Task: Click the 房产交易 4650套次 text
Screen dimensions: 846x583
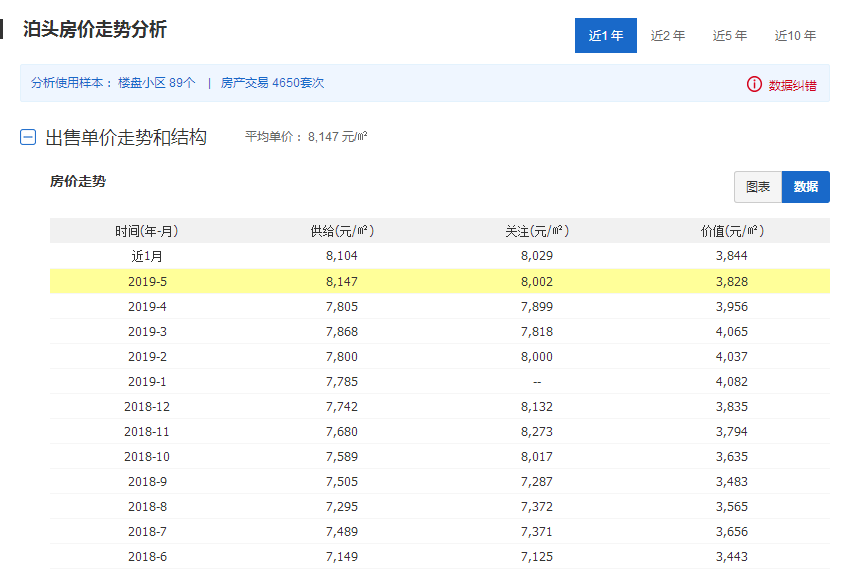Action: pyautogui.click(x=272, y=83)
